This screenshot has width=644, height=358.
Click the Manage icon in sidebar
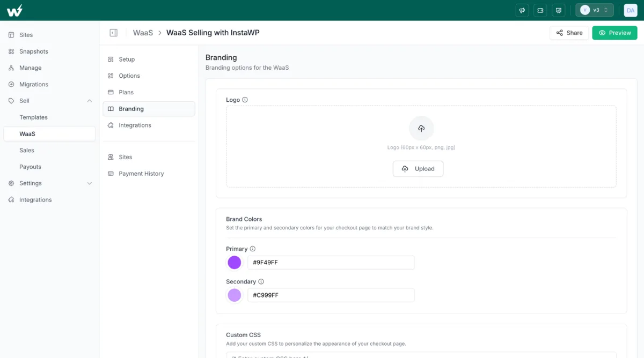[11, 68]
